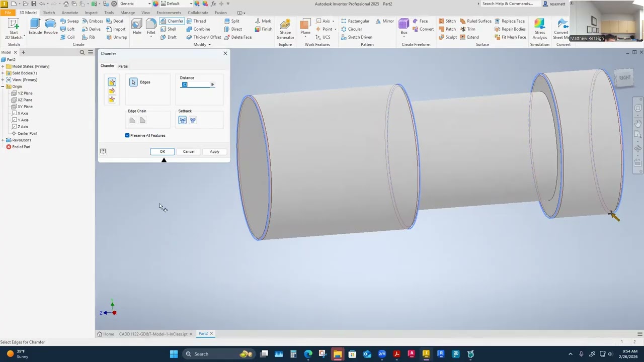Select the Split command
The height and width of the screenshot is (362, 644).
(x=231, y=21)
